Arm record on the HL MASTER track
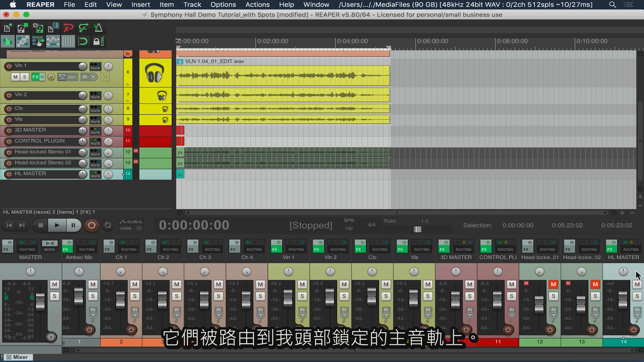Screen dimensions: 644x362 [x=9, y=174]
